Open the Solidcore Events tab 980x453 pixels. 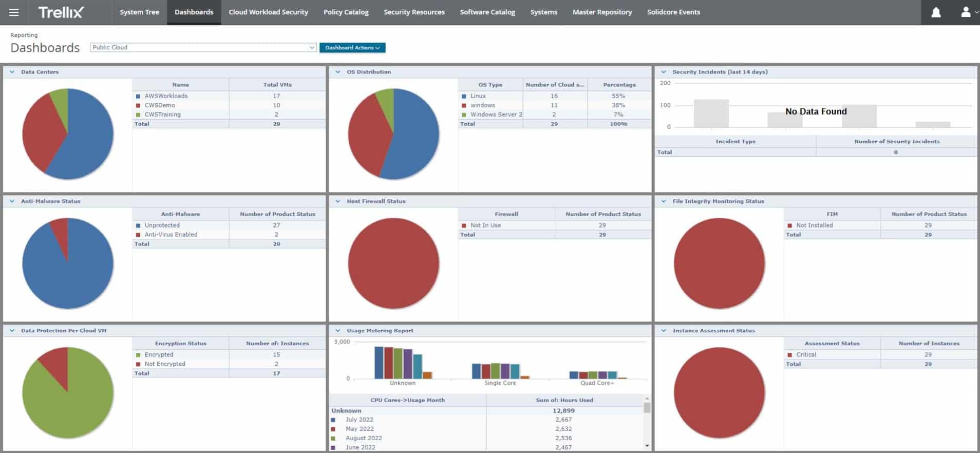673,12
